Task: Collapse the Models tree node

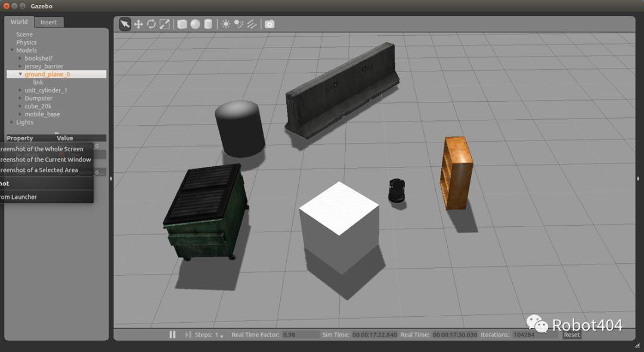Action: point(12,50)
